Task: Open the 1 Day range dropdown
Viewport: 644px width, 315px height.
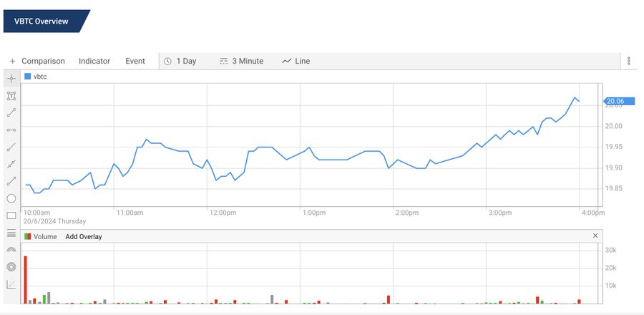Action: tap(180, 62)
